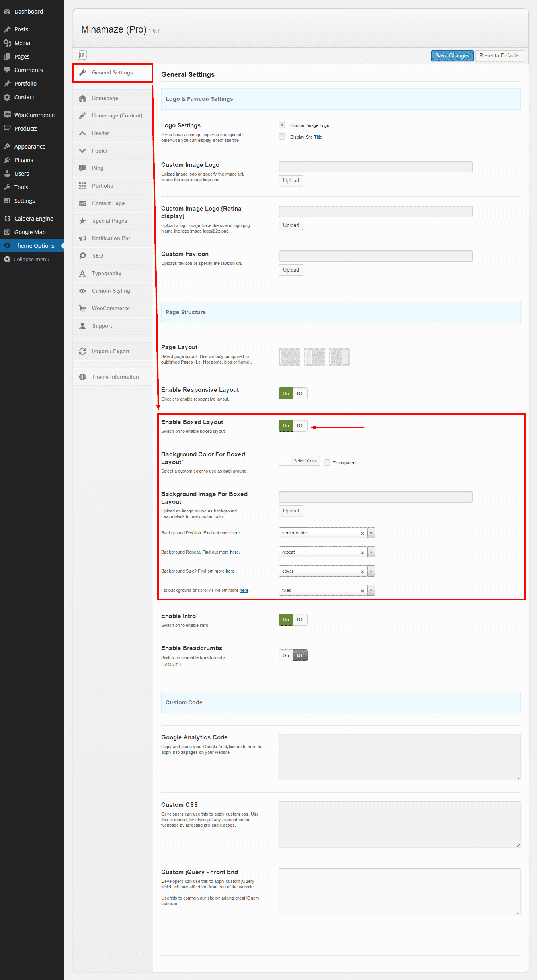537x980 pixels.
Task: Click the Blog speech bubble icon
Action: pos(82,168)
